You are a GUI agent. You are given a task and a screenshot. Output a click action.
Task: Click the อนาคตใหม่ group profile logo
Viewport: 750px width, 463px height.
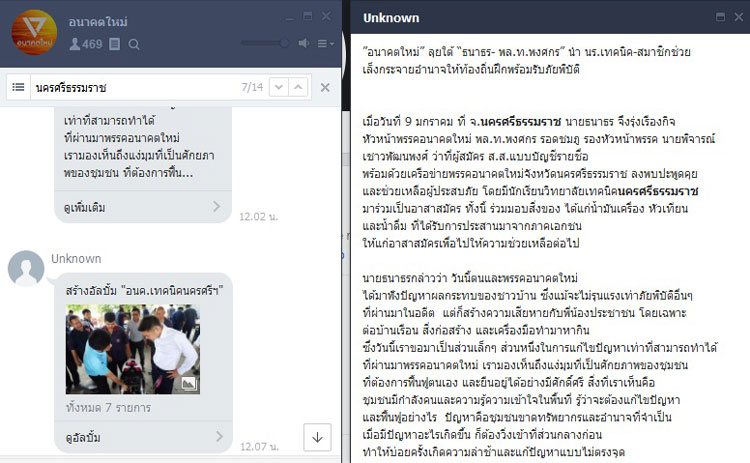point(34,32)
